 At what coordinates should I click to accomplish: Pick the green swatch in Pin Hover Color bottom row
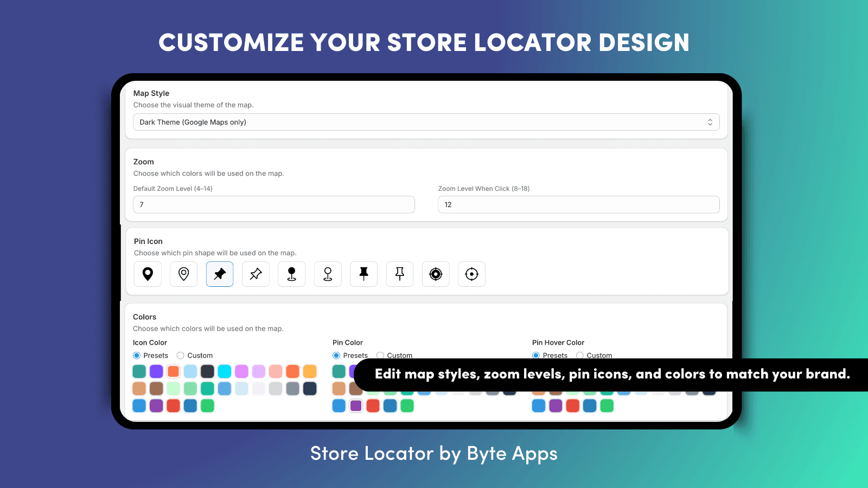[x=607, y=406]
